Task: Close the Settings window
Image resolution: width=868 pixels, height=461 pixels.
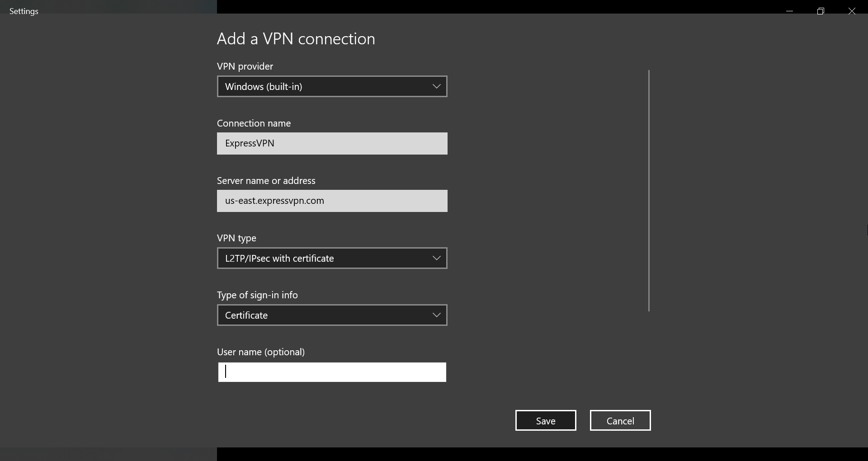Action: (852, 11)
